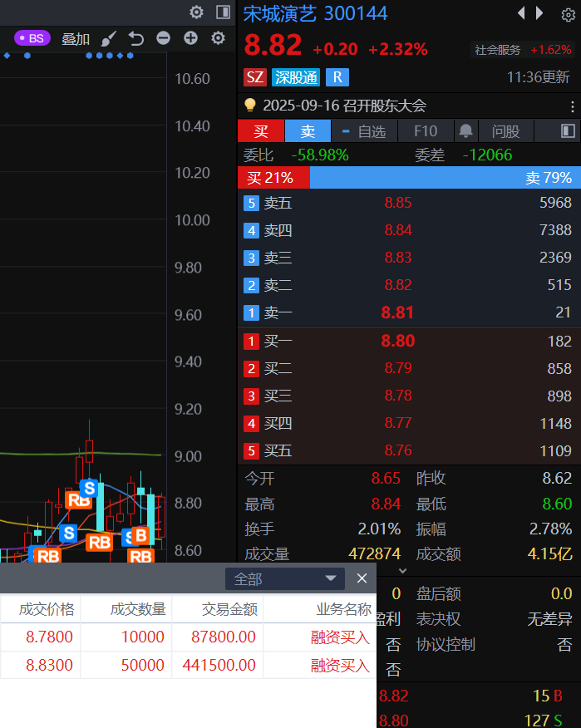
Task: Open the F10 company info tab
Action: coord(426,131)
